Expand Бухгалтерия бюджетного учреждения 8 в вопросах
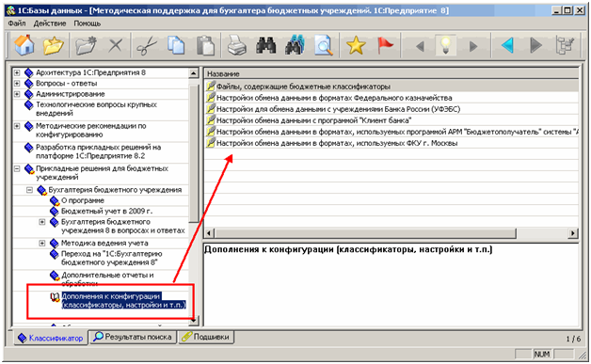This screenshot has width=591, height=364. tap(42, 222)
